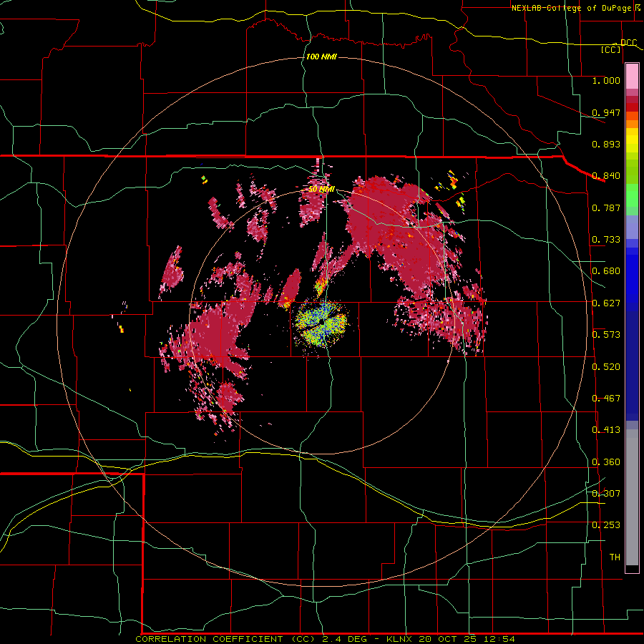The image size is (644, 644).
Task: Click the orange segment of the color bar
Action: (x=632, y=120)
